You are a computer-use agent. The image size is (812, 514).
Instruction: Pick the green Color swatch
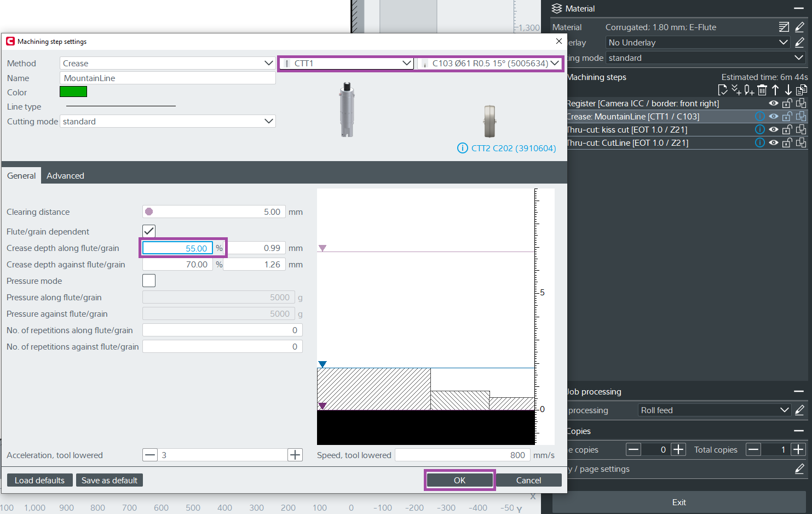tap(73, 92)
